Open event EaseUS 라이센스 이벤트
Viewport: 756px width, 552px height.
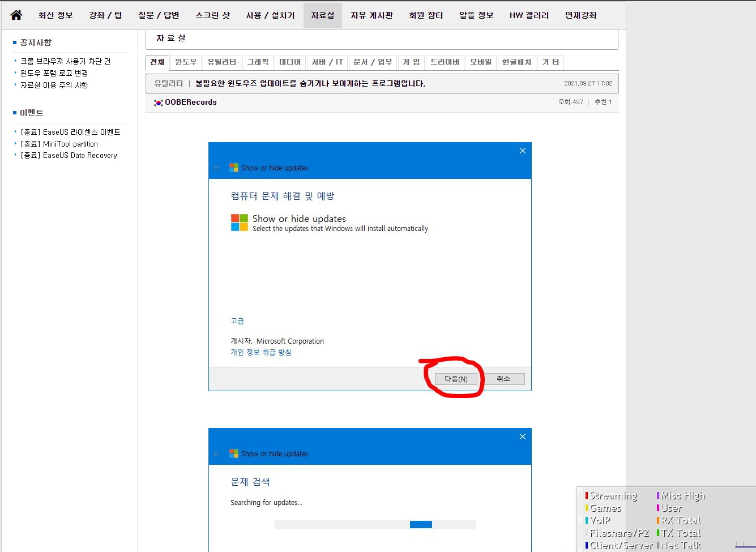[70, 132]
